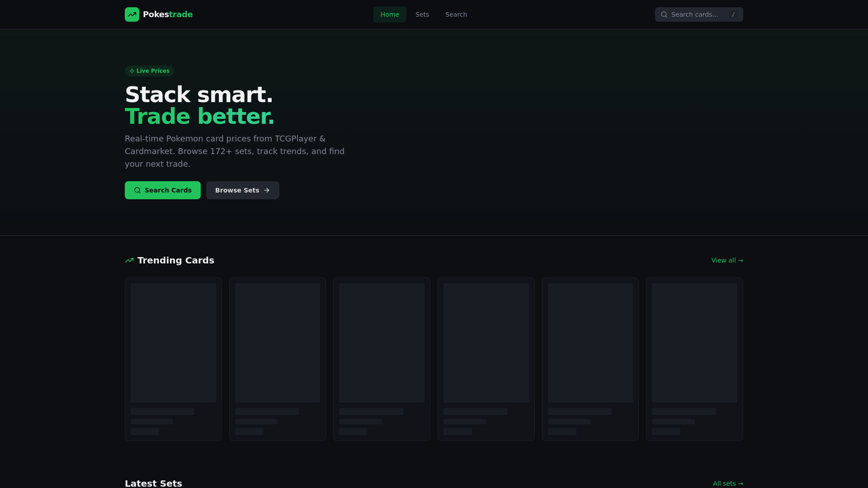Screen dimensions: 868x488
Task: Follow the All sets link
Action: click(x=727, y=483)
